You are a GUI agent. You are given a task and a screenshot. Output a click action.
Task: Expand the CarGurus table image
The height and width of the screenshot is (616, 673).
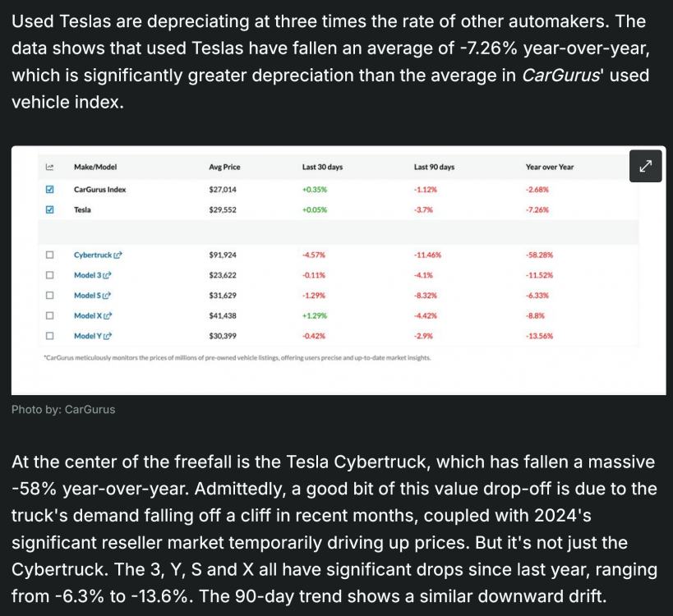[645, 167]
